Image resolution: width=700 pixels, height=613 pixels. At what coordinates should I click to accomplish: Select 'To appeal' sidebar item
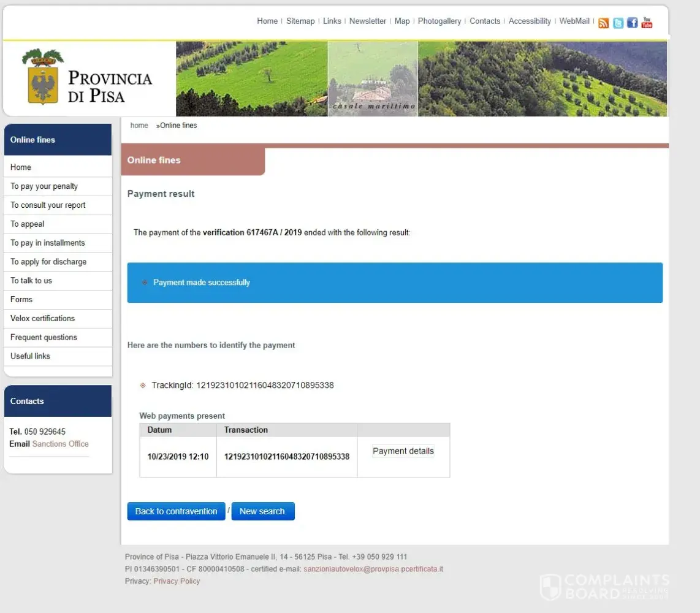(58, 224)
